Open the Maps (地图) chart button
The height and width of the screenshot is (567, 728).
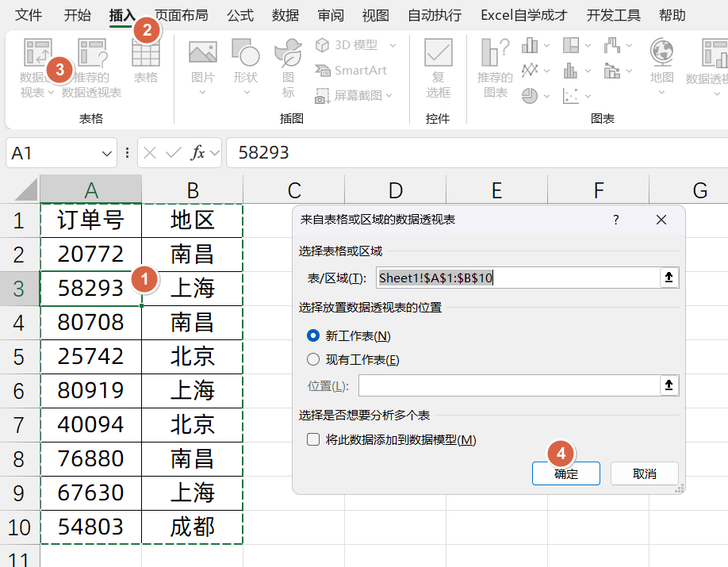(661, 61)
